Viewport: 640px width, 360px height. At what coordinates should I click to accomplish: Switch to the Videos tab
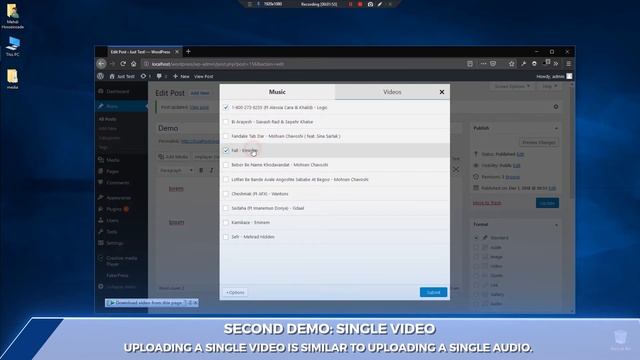(392, 92)
